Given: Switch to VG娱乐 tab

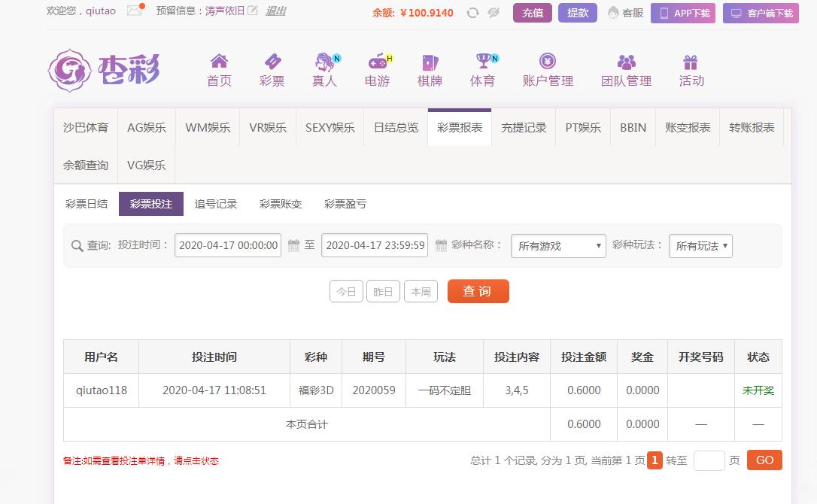Looking at the screenshot, I should (x=147, y=165).
